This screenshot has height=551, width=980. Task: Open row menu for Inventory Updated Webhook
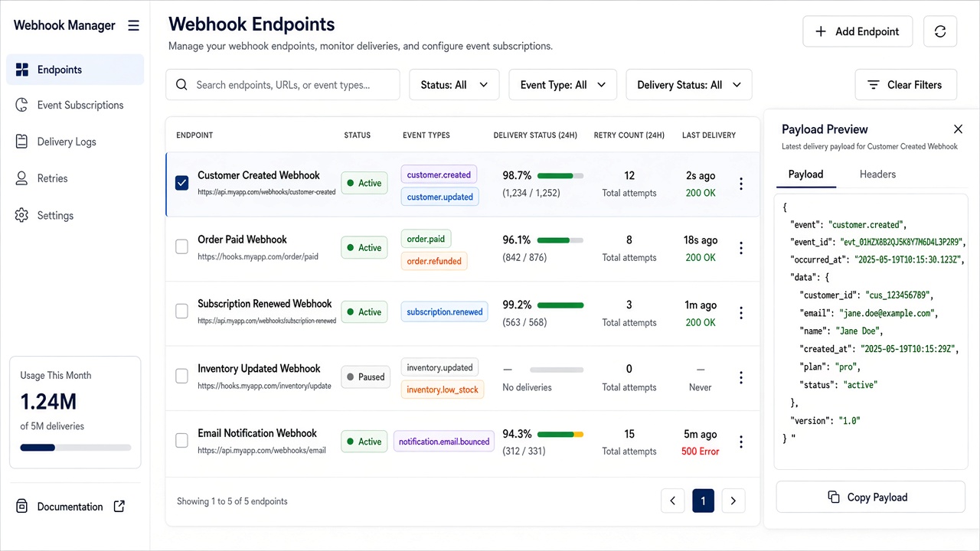pos(740,377)
